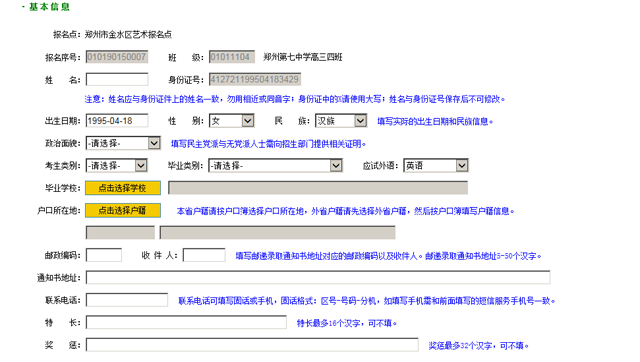Click the 奖惩 awards input field
The height and width of the screenshot is (362, 640).
pos(252,345)
